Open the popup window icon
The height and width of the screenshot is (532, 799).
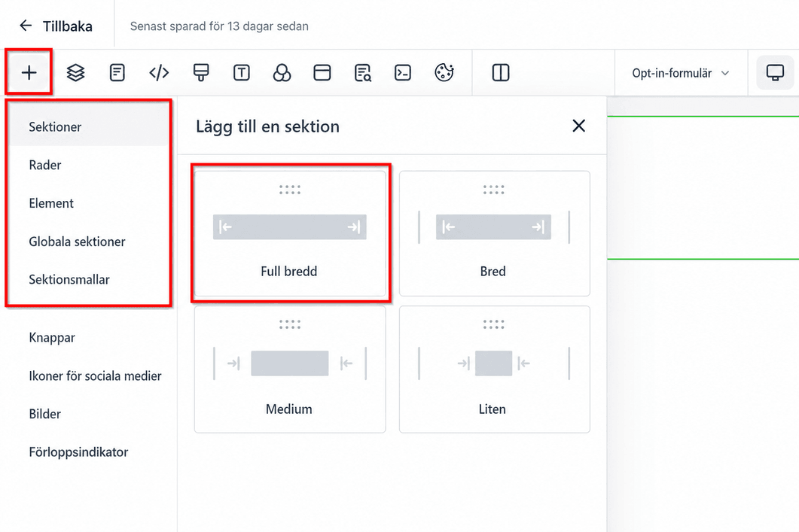click(x=322, y=73)
